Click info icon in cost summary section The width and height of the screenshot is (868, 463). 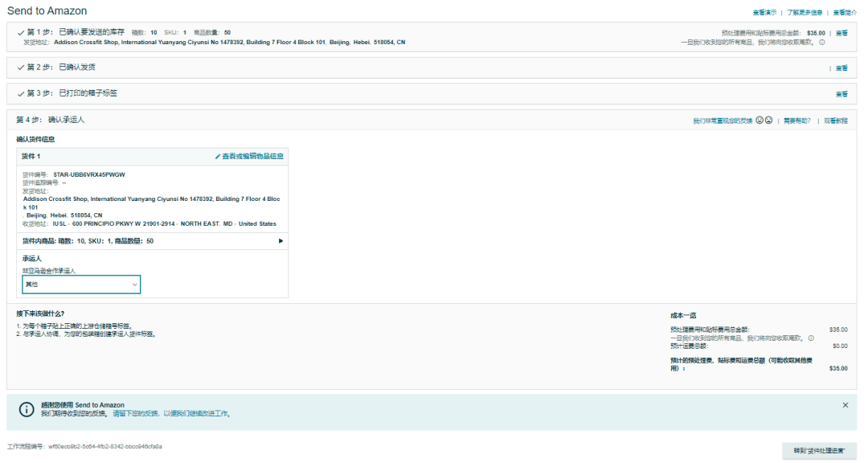pos(811,338)
